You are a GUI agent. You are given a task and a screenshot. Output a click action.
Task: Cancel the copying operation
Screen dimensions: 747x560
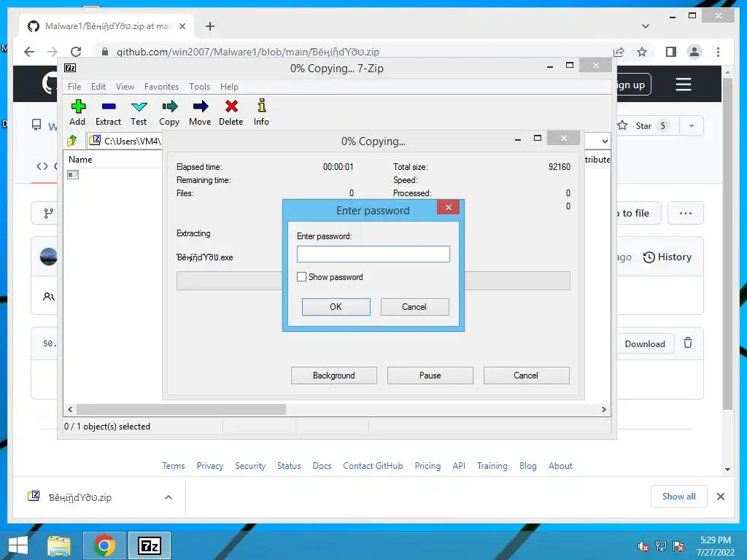click(x=526, y=376)
